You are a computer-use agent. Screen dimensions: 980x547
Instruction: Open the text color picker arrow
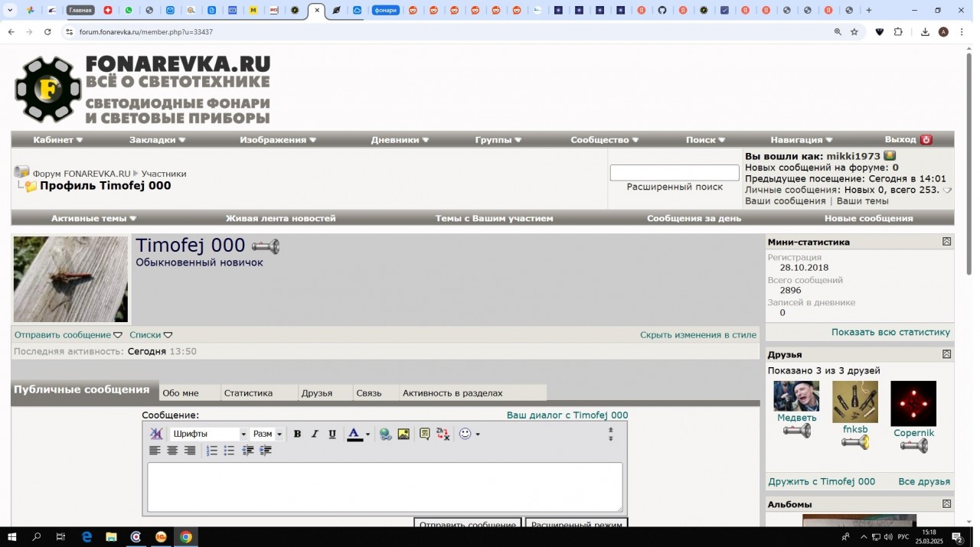pyautogui.click(x=367, y=435)
